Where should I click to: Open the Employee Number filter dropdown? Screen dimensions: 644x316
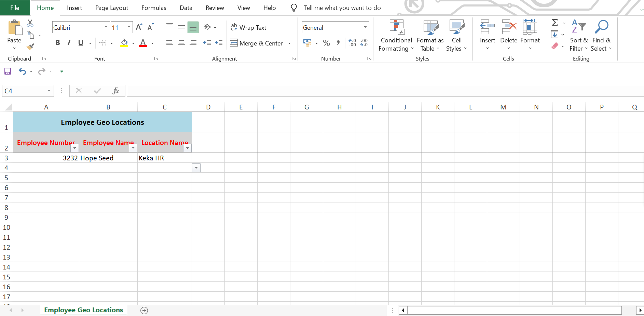point(74,148)
